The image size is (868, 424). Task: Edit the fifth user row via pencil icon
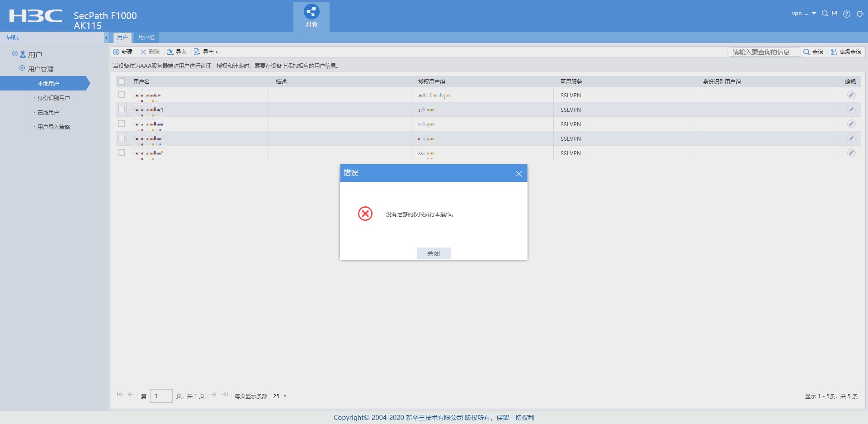[851, 153]
